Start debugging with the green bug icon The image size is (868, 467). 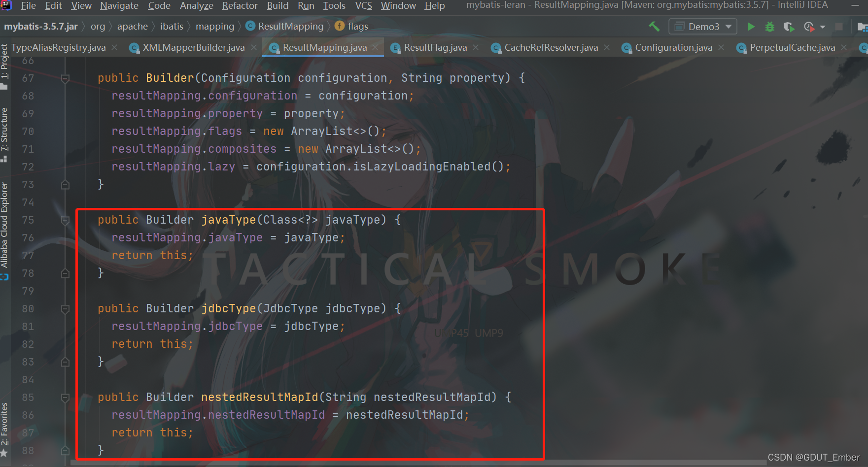coord(769,27)
